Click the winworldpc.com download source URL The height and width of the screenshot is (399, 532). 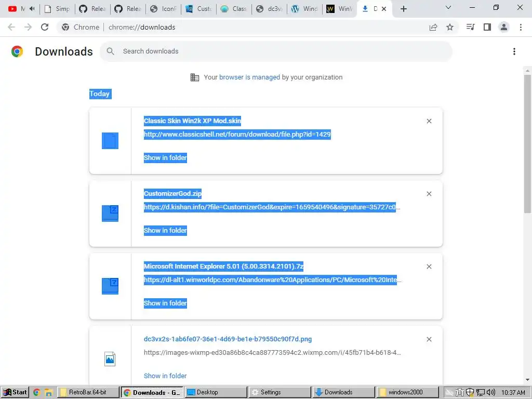click(272, 280)
